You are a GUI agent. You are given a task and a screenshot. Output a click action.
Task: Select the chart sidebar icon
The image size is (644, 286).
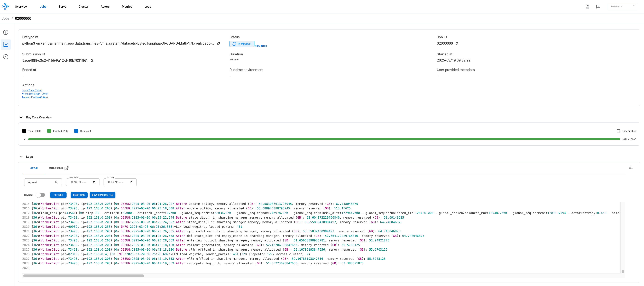[6, 45]
